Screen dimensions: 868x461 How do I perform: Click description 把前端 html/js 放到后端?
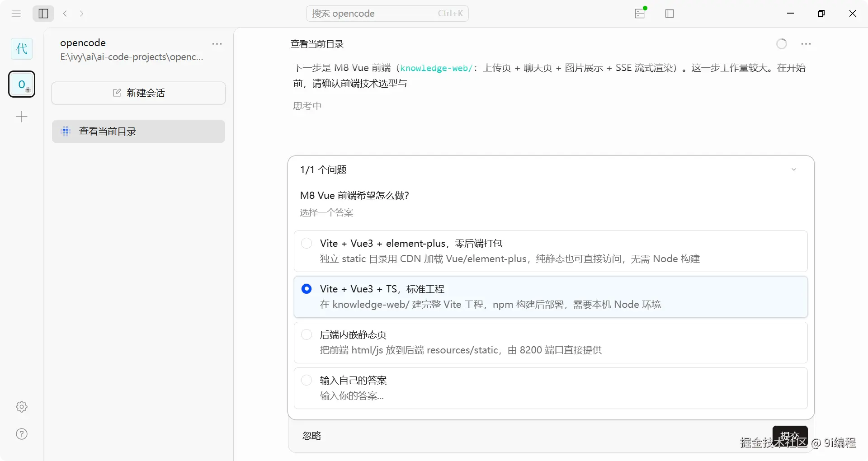click(461, 350)
